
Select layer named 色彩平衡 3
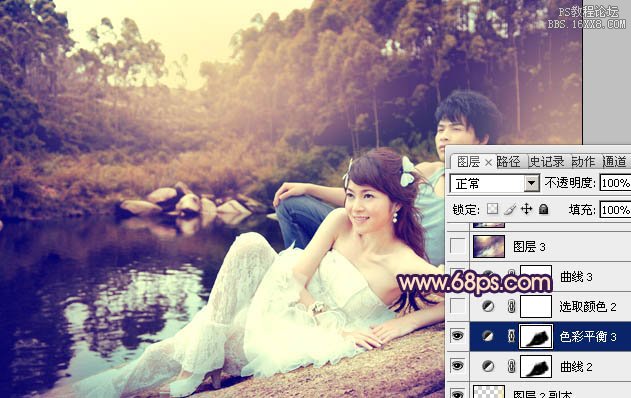click(x=588, y=336)
